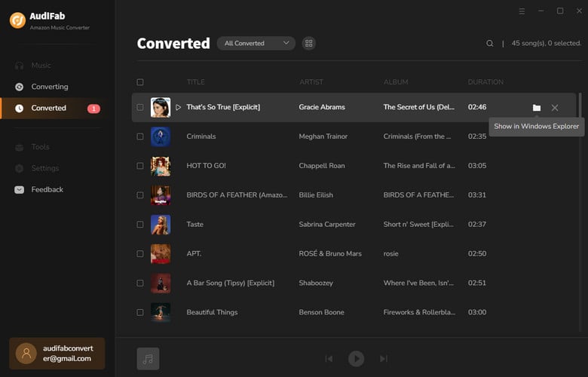Check the Taste song checkbox
Screen dimensions: 588x377
pos(140,225)
